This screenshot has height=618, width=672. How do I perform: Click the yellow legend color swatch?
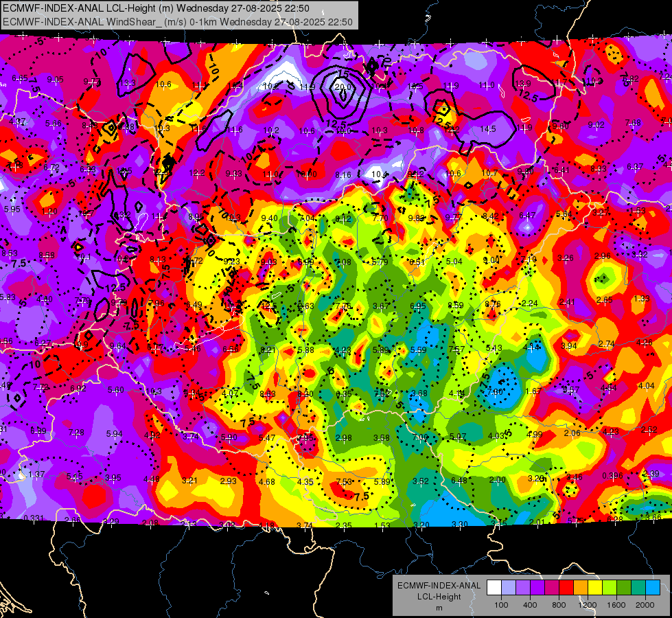click(595, 588)
